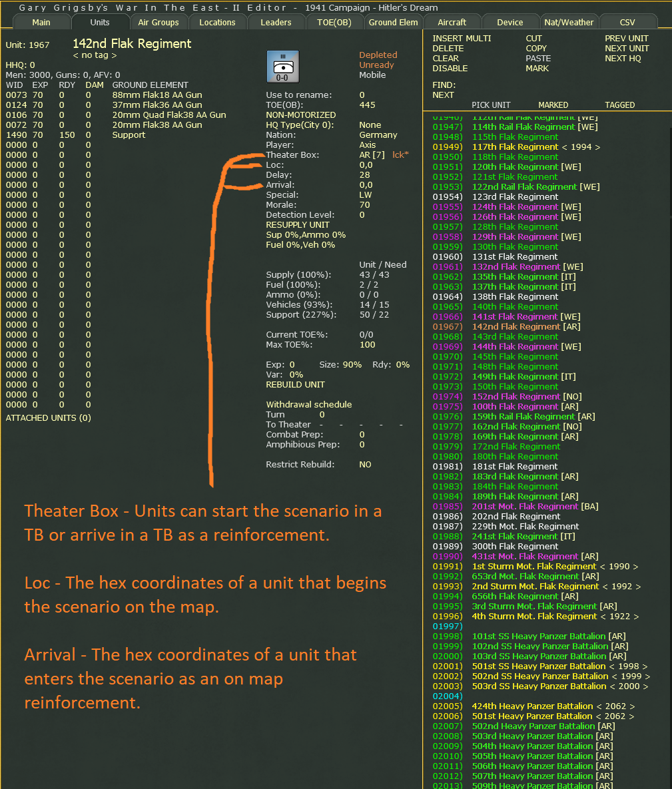The height and width of the screenshot is (789, 672).
Task: Click the PASTE command
Action: coord(538,59)
